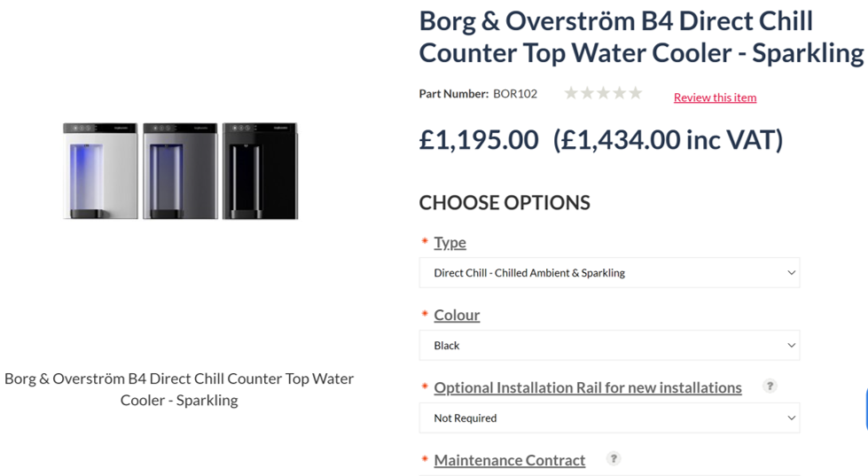This screenshot has width=868, height=476.
Task: Click the Type dropdown chevron arrow
Action: point(791,272)
